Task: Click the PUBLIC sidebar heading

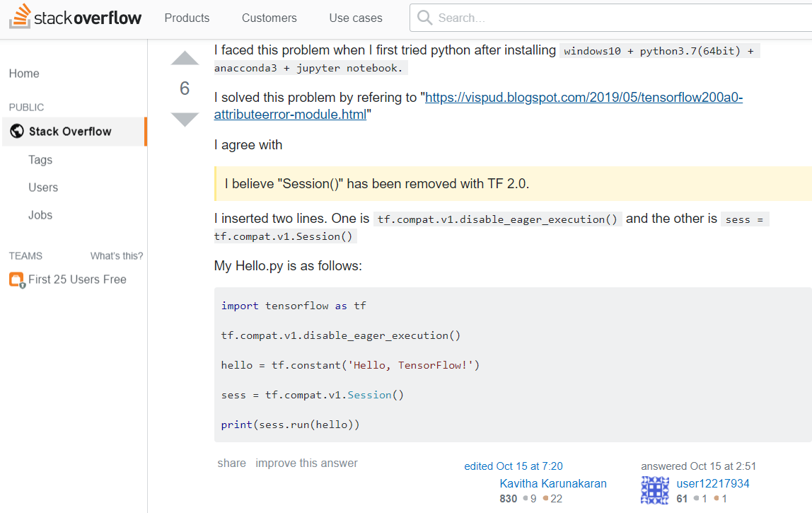Action: 26,108
